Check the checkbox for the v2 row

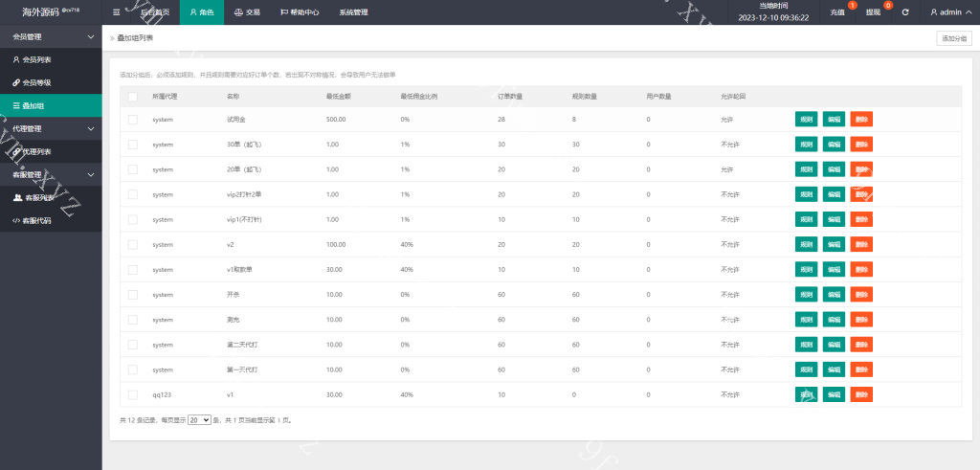132,244
